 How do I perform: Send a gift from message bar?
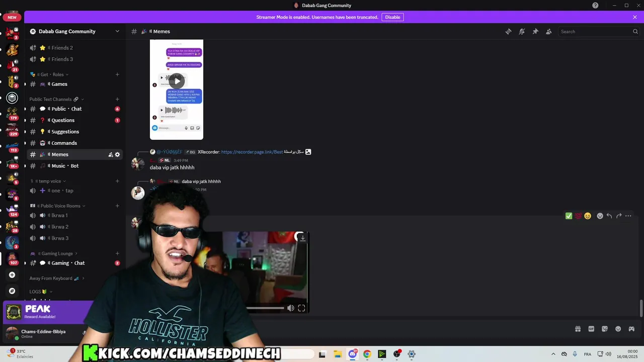point(578,329)
